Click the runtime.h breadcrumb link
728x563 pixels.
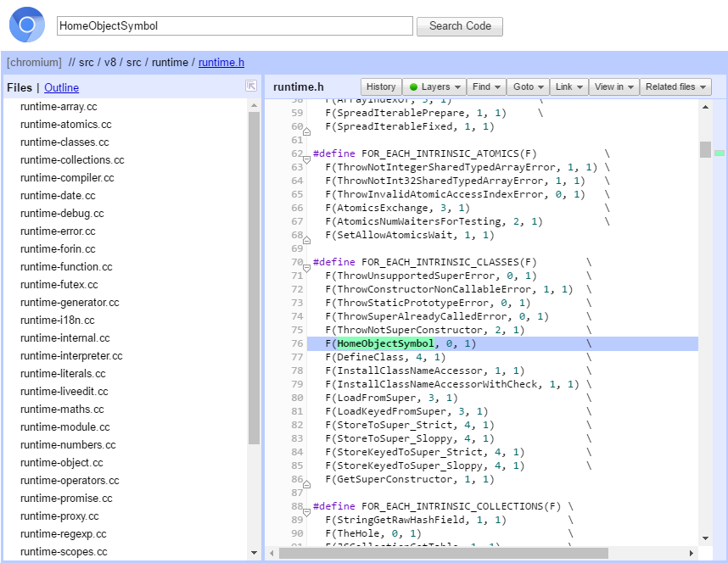(221, 62)
